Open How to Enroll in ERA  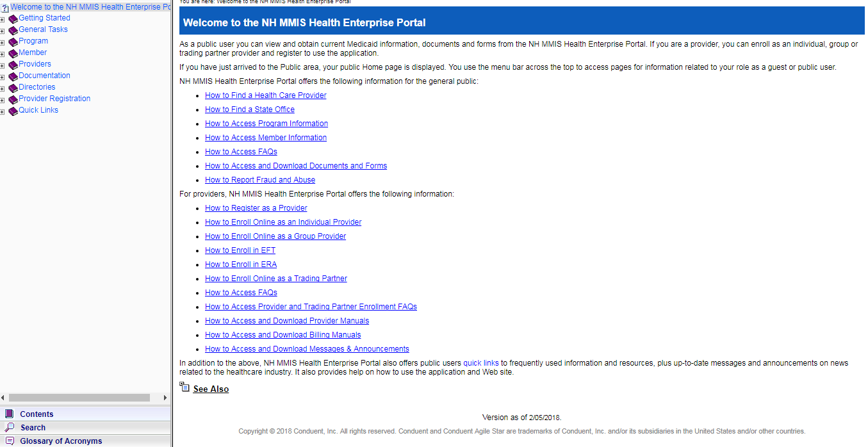click(241, 264)
